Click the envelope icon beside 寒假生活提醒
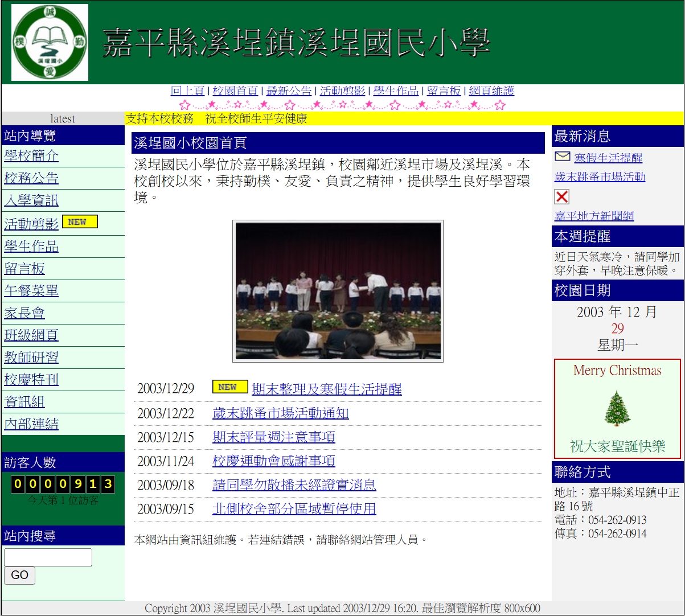 click(x=562, y=157)
